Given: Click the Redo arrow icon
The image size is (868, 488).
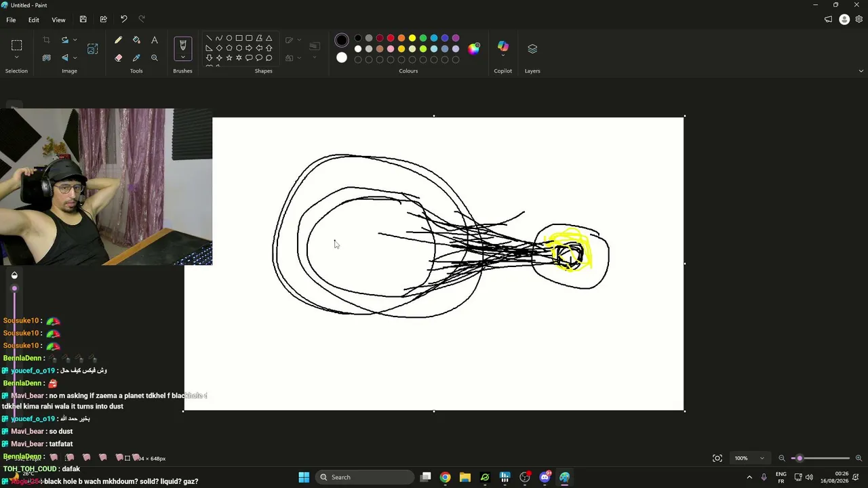Looking at the screenshot, I should click(142, 20).
